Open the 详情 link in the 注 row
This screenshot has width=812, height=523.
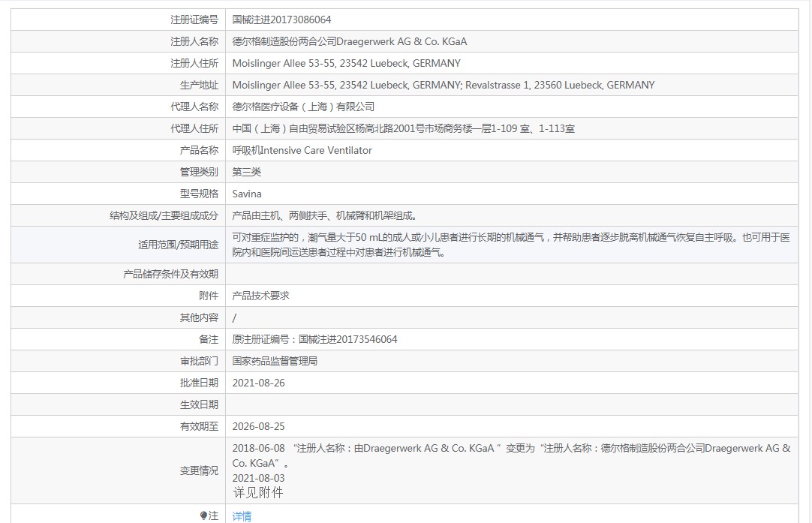242,515
